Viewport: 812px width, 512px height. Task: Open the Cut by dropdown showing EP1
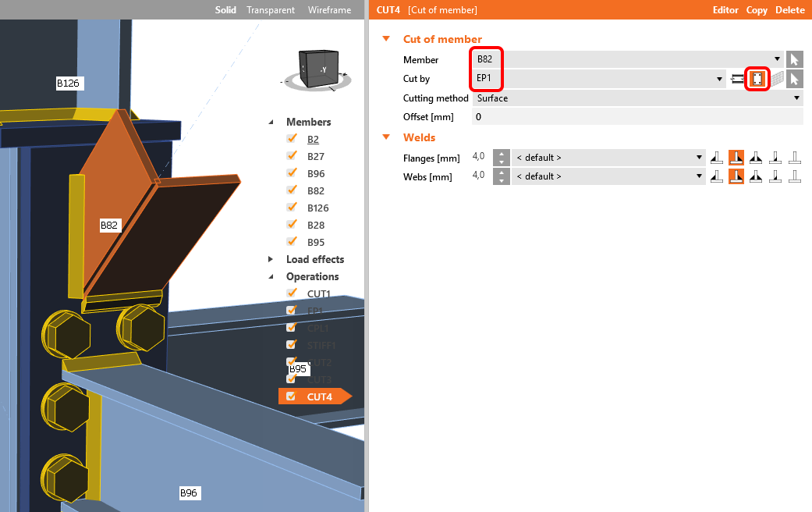click(x=598, y=79)
